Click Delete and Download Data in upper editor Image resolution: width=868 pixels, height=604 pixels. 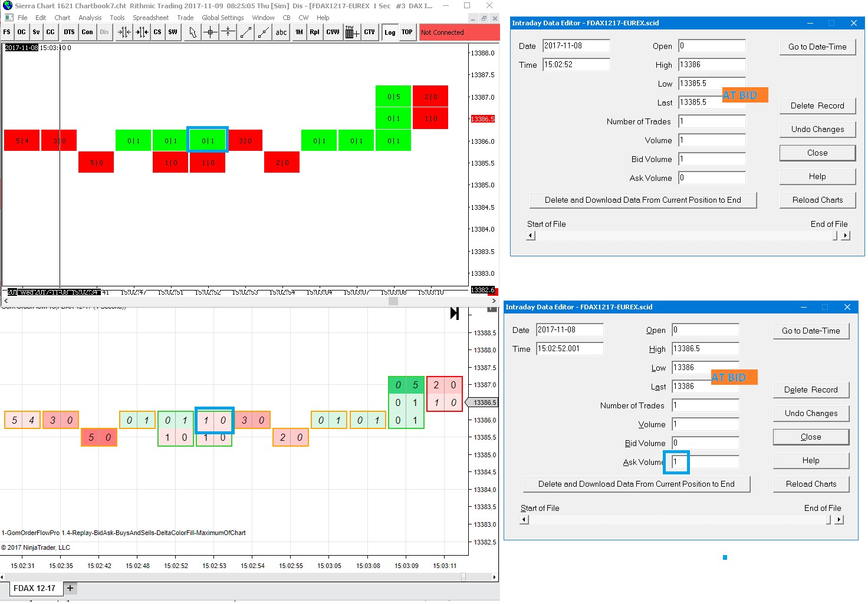[x=643, y=200]
